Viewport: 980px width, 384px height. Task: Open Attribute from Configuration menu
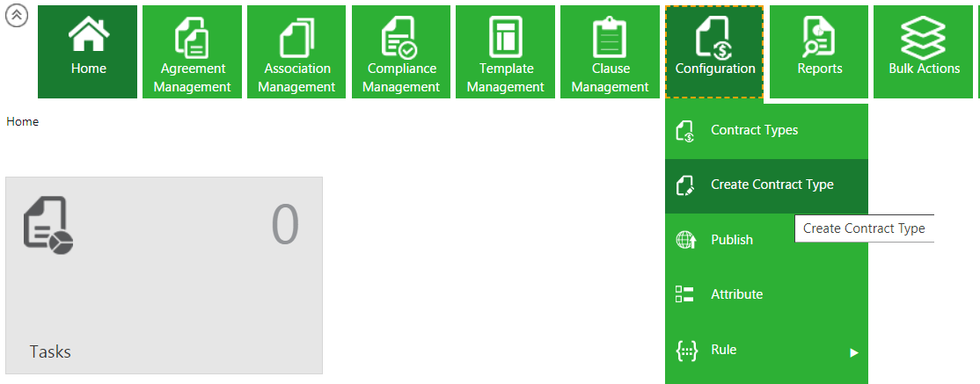[736, 294]
